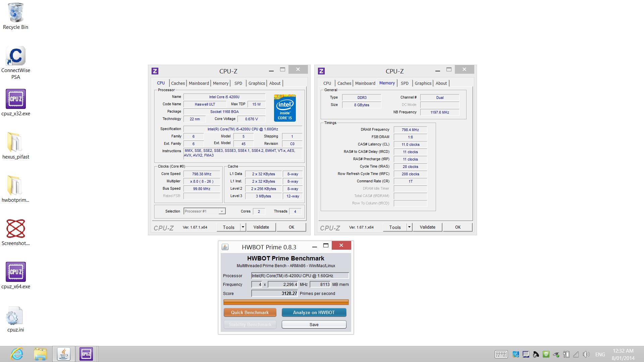
Task: Click the NB Frequency 1197.6 MHz value
Action: [439, 112]
